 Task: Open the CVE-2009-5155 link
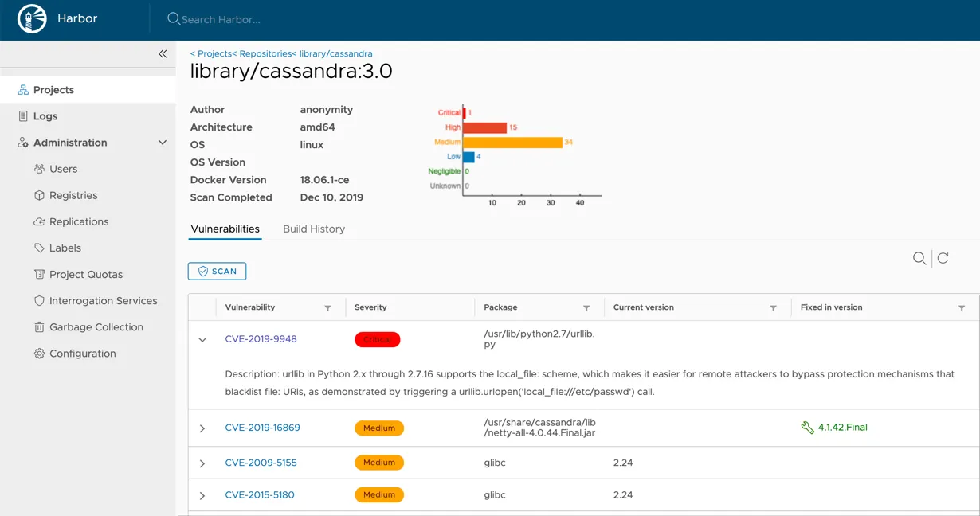coord(261,463)
